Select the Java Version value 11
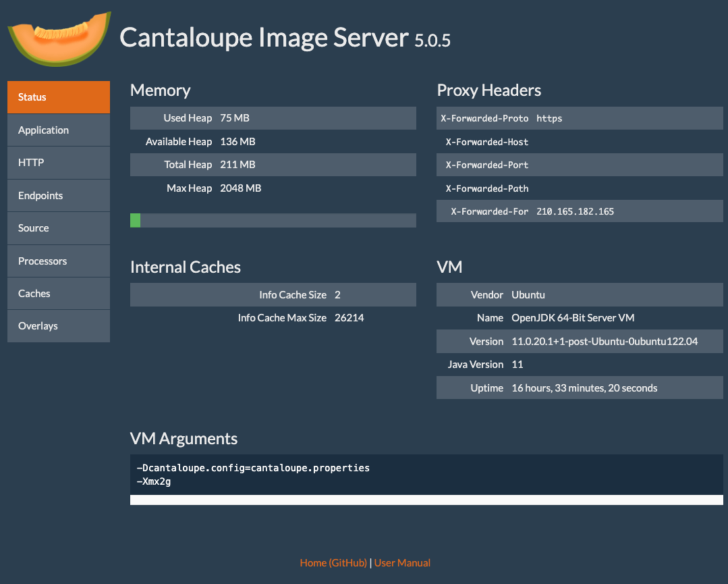This screenshot has width=728, height=584. point(517,365)
